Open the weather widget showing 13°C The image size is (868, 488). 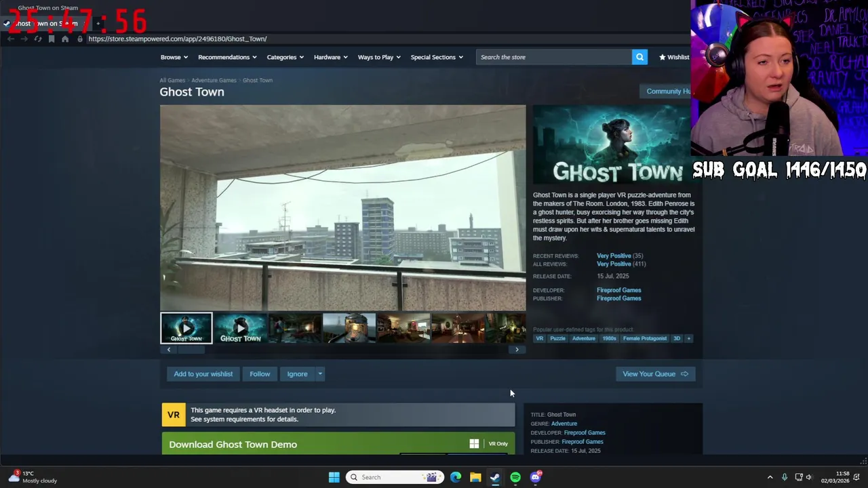coord(33,477)
